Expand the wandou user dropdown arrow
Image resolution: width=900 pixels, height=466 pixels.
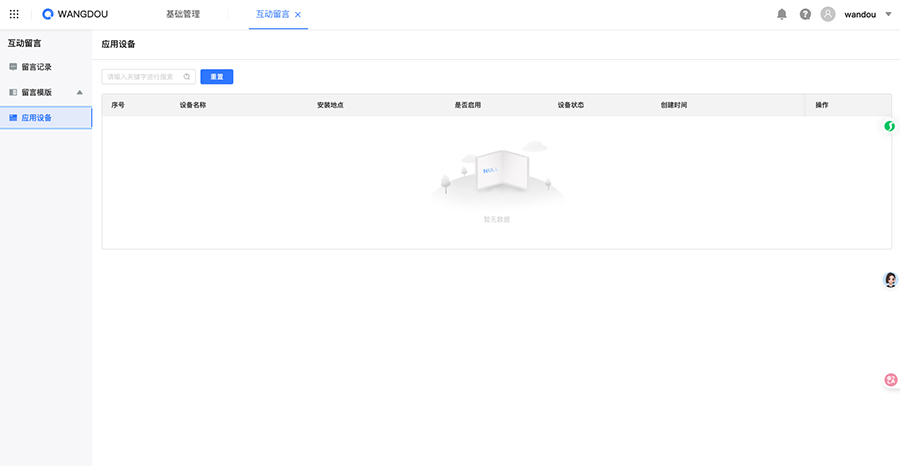(x=889, y=14)
